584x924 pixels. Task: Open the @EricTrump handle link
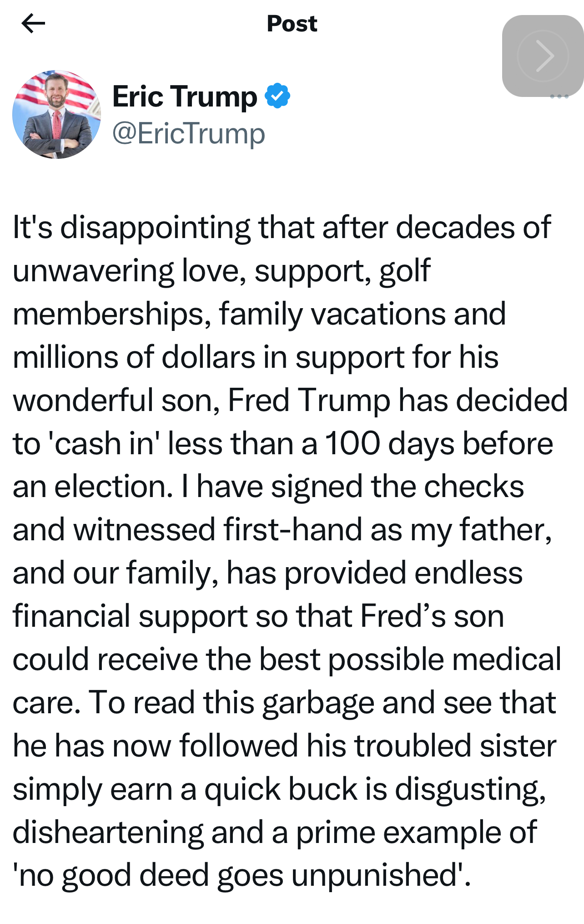coord(189,133)
